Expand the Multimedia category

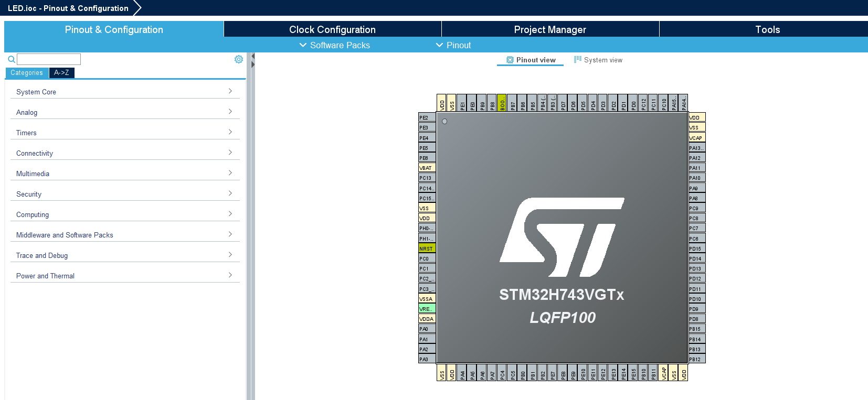click(x=125, y=173)
